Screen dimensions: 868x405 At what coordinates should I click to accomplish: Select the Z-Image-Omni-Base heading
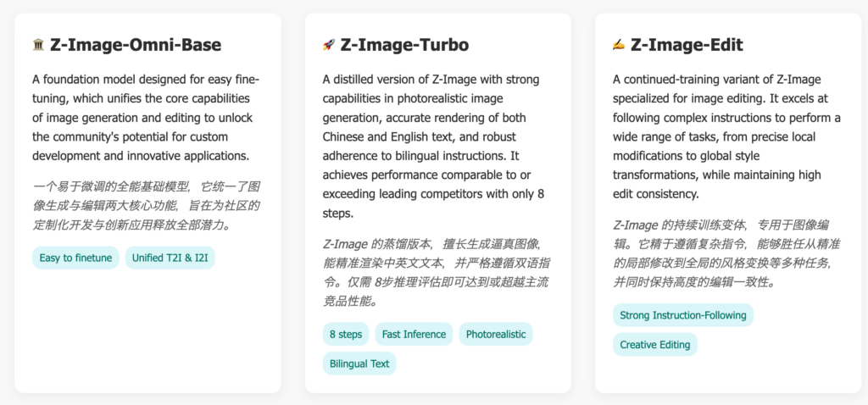[136, 45]
